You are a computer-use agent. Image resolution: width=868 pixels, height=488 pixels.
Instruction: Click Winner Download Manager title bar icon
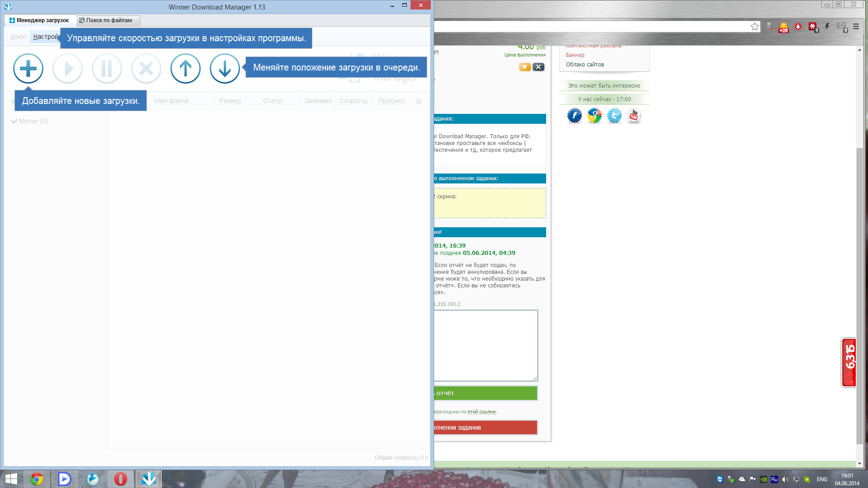pyautogui.click(x=8, y=6)
